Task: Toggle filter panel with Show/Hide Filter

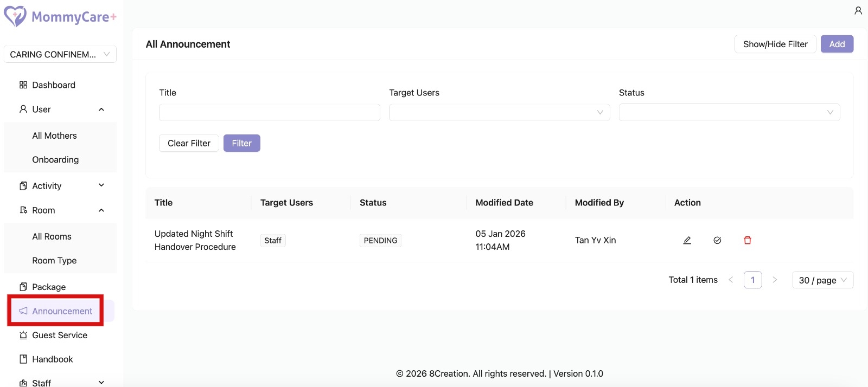Action: click(x=775, y=44)
